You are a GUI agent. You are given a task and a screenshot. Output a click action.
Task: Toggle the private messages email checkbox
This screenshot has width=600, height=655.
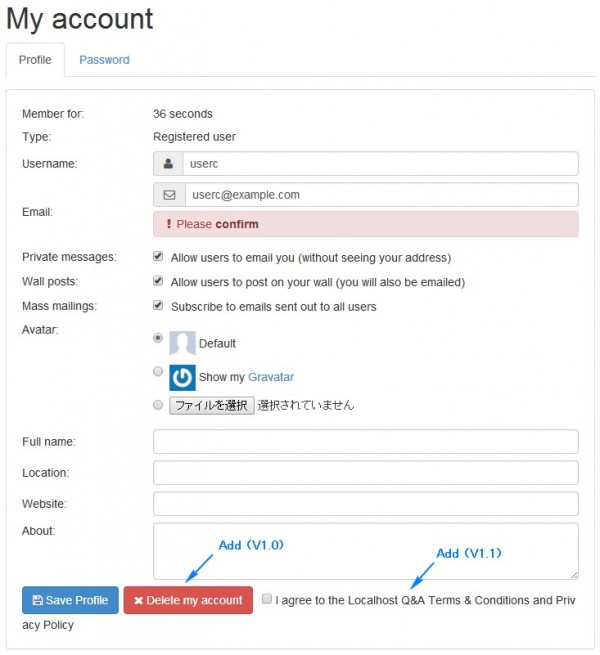pyautogui.click(x=158, y=257)
